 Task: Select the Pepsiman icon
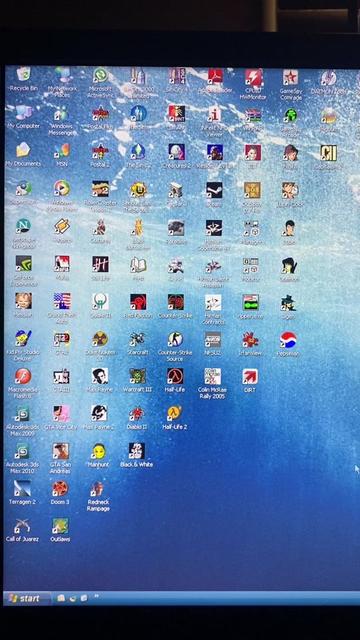pos(288,340)
